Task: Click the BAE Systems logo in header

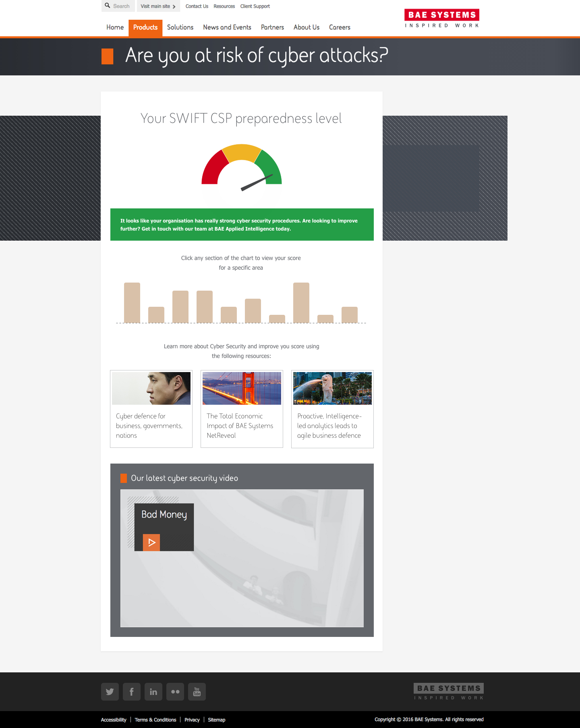Action: point(442,18)
